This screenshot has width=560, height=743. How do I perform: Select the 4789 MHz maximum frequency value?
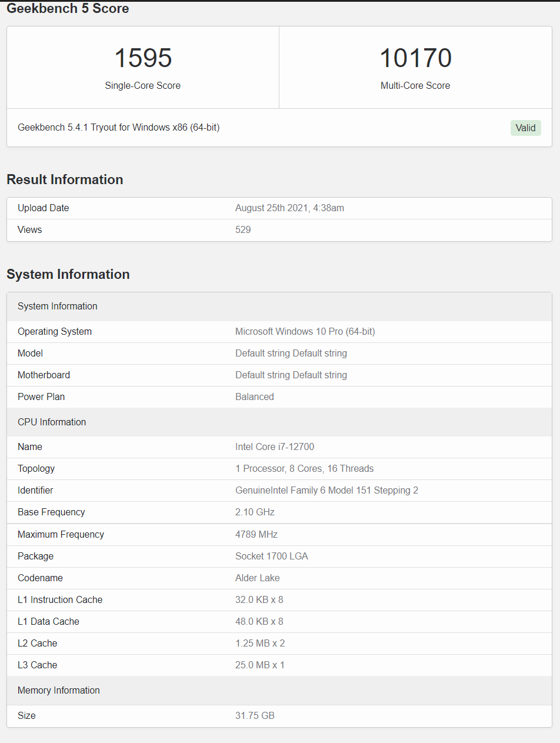pyautogui.click(x=256, y=534)
